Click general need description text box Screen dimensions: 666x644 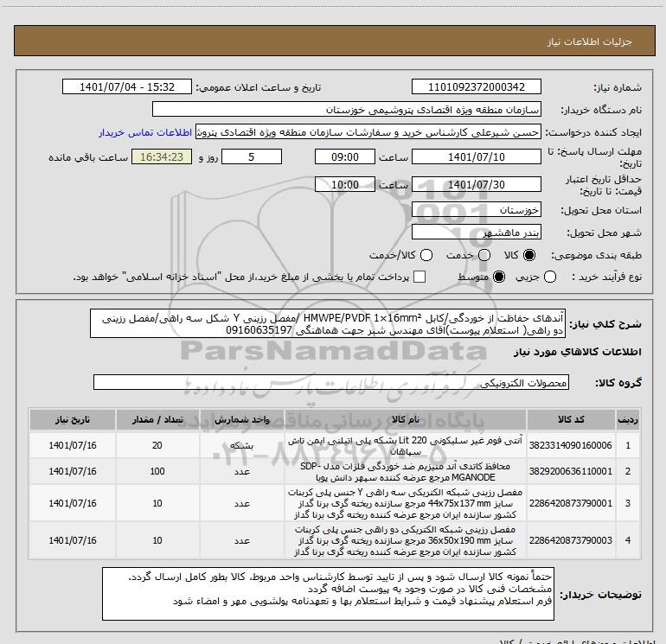[x=328, y=323]
